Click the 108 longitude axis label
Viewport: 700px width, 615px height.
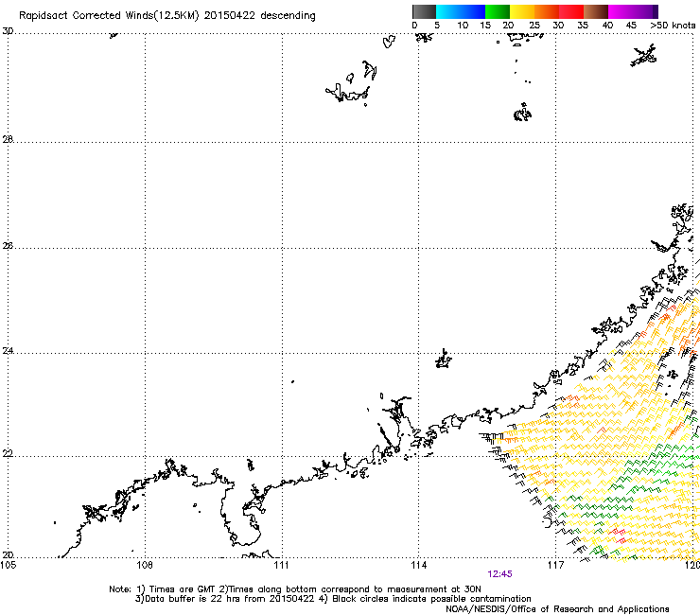coord(145,566)
